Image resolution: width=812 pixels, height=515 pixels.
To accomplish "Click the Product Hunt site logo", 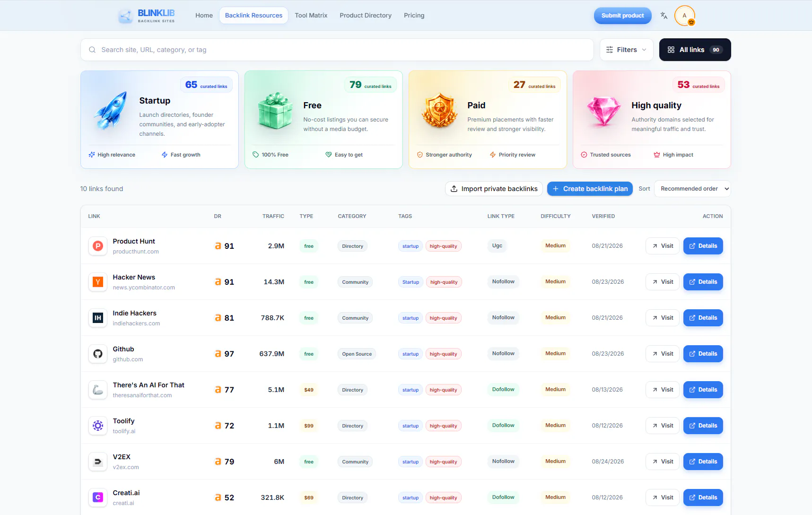I will (98, 246).
